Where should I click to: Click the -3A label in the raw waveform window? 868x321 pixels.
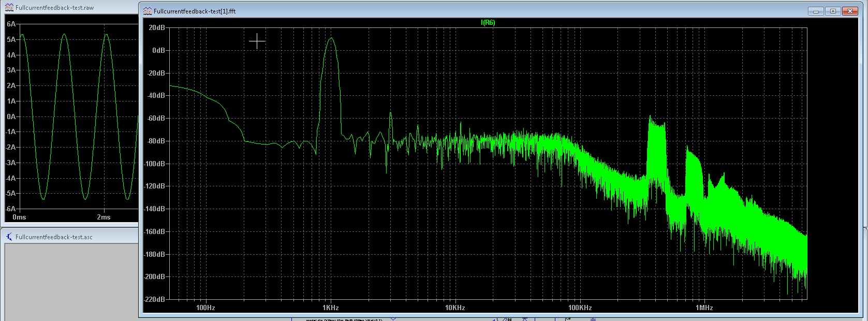click(10, 163)
